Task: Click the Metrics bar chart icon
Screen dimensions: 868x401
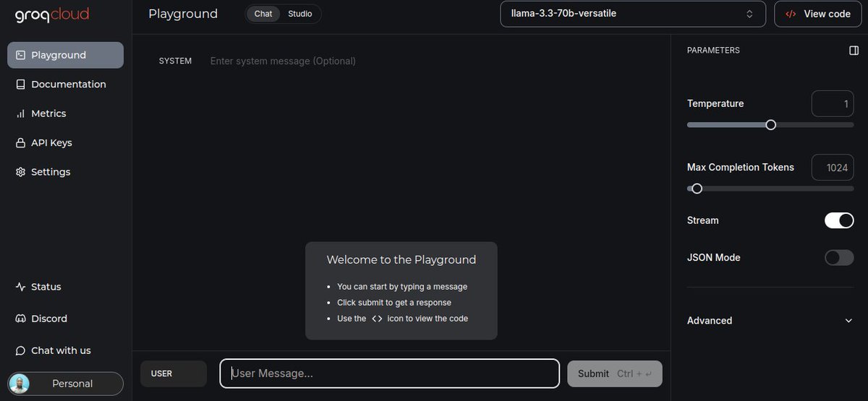Action: tap(20, 113)
